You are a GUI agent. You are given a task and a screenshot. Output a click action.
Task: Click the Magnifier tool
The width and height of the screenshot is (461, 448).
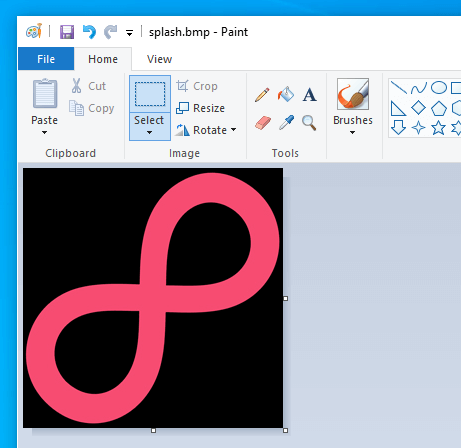tap(309, 123)
